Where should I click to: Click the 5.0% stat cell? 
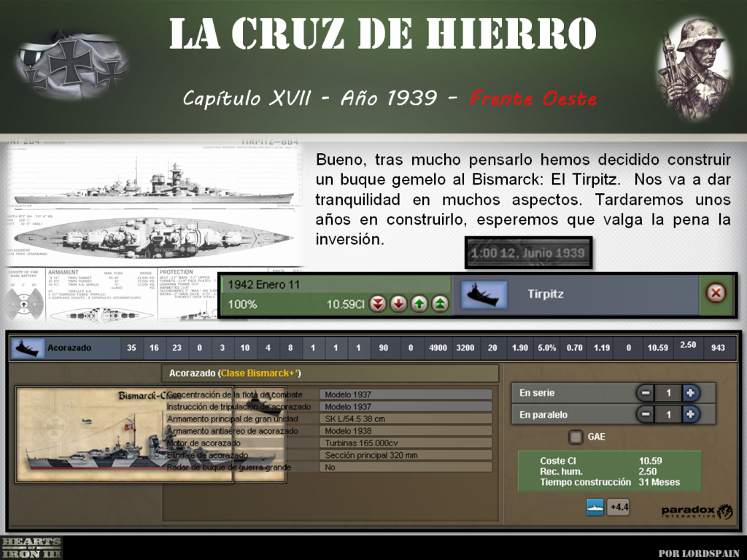click(547, 348)
